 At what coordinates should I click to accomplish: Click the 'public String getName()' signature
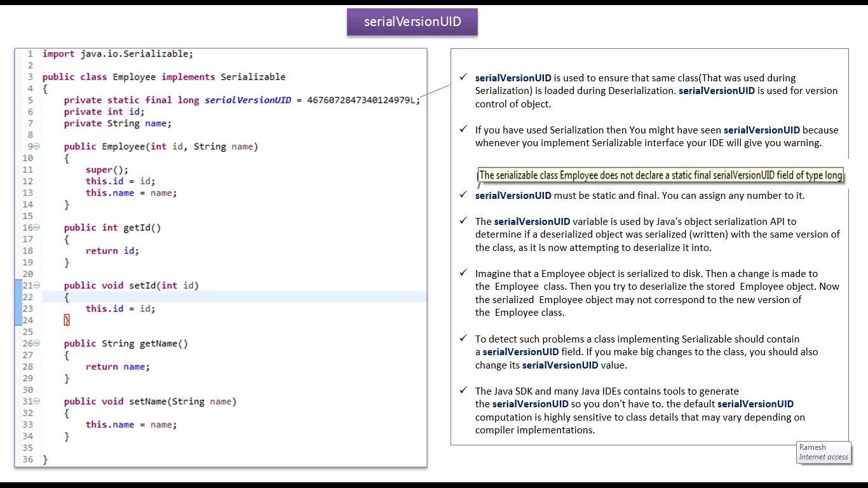[126, 343]
